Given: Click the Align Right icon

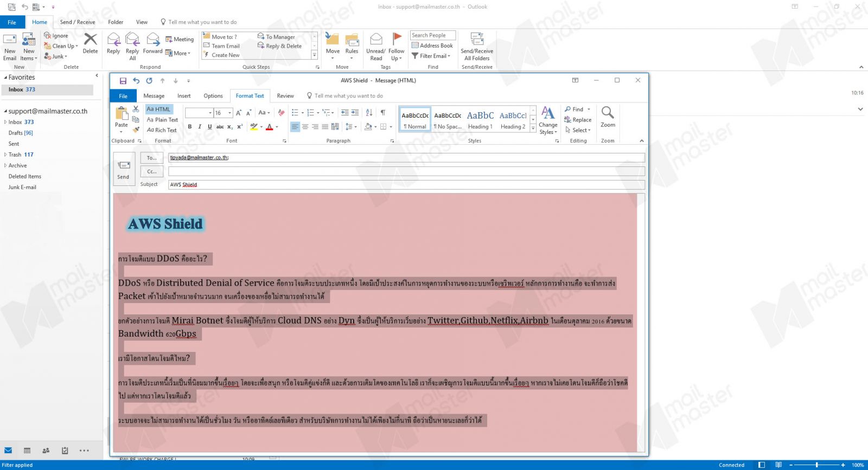Looking at the screenshot, I should click(315, 127).
